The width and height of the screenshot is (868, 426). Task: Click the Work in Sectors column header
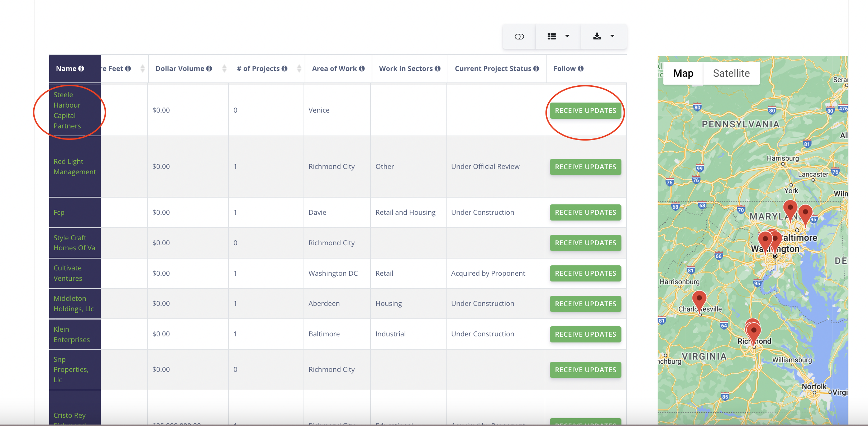410,68
